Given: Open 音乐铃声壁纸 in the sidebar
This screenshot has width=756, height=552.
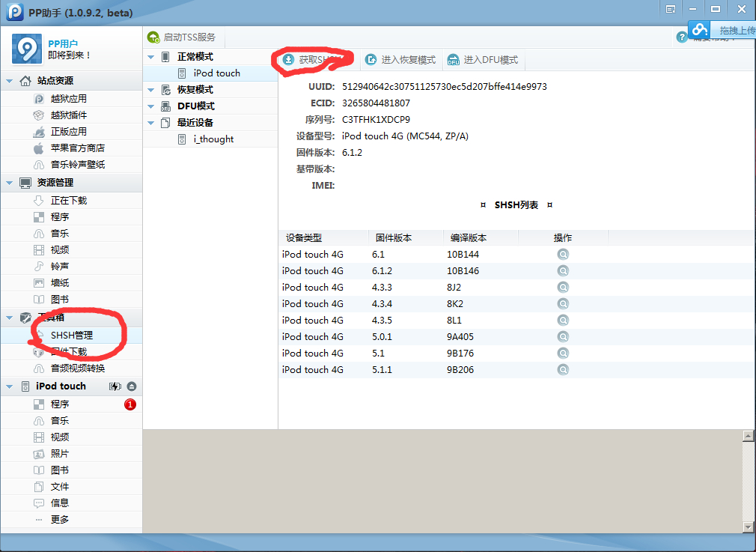Looking at the screenshot, I should [71, 164].
